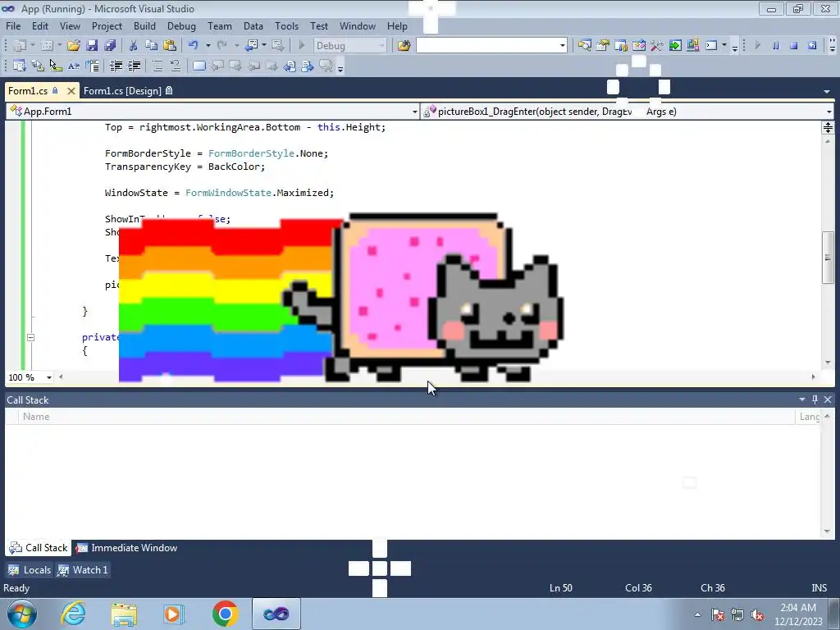The width and height of the screenshot is (840, 630).
Task: Switch to Form1.cs [Design] tab
Action: point(127,90)
